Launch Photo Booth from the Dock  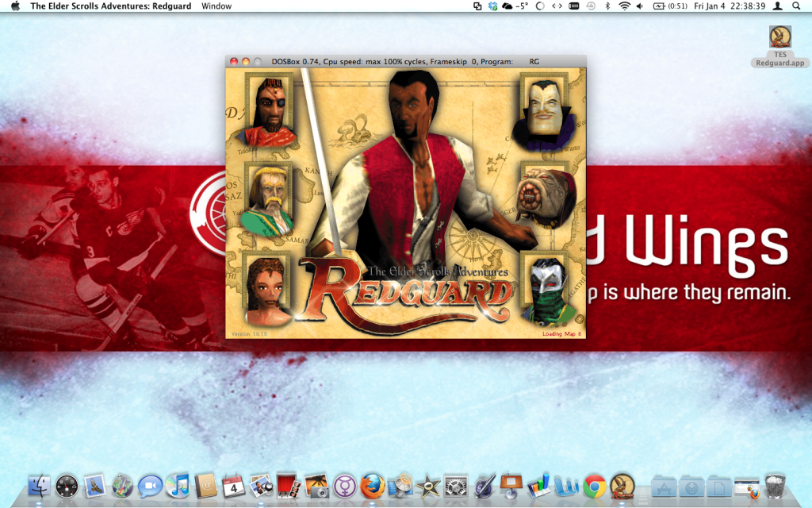tap(289, 487)
